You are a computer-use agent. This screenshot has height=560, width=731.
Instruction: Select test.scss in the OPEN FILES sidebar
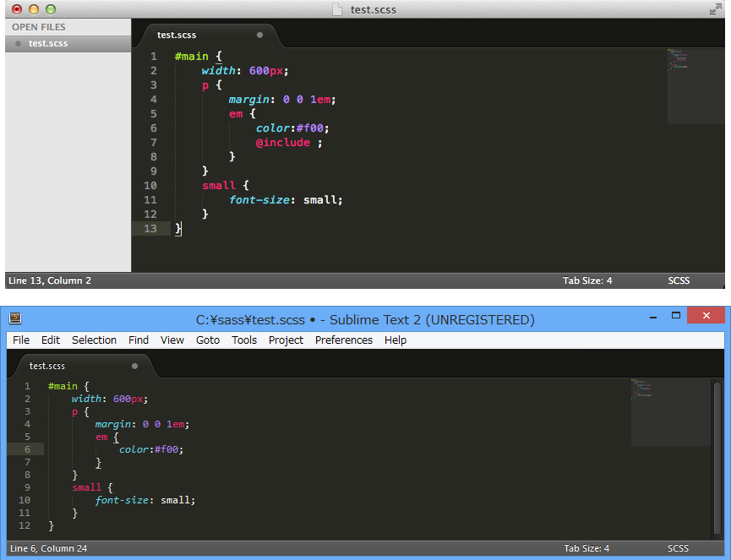point(48,44)
